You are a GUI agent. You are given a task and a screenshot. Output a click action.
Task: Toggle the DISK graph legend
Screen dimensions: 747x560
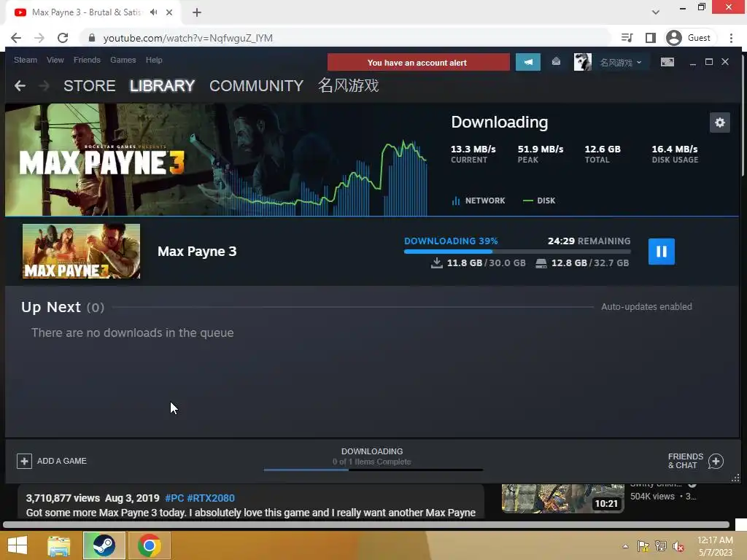539,201
